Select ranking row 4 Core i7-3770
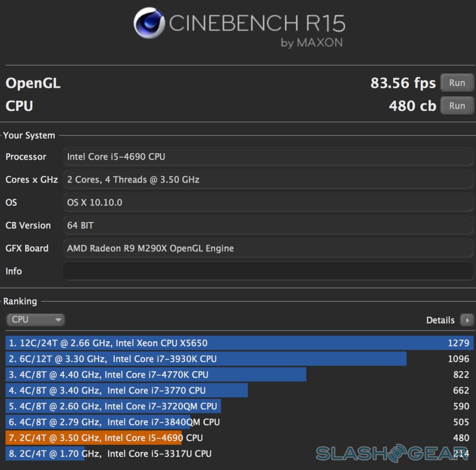 point(239,390)
